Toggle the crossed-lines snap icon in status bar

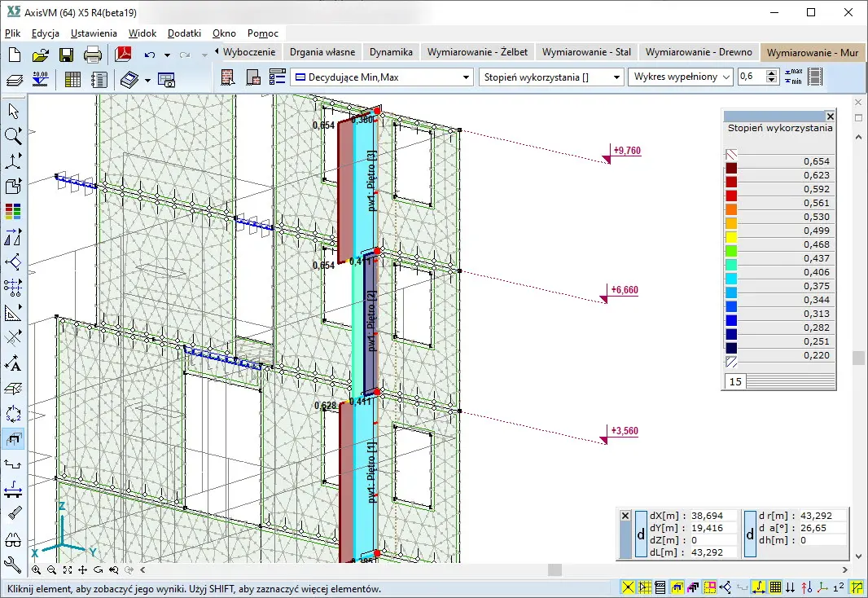click(x=628, y=587)
